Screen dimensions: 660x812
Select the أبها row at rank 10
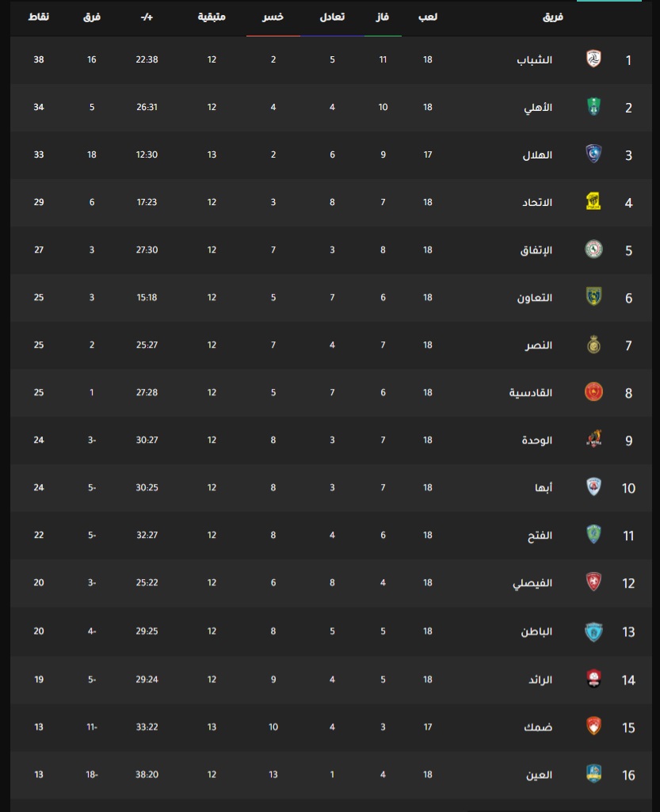pyautogui.click(x=331, y=488)
